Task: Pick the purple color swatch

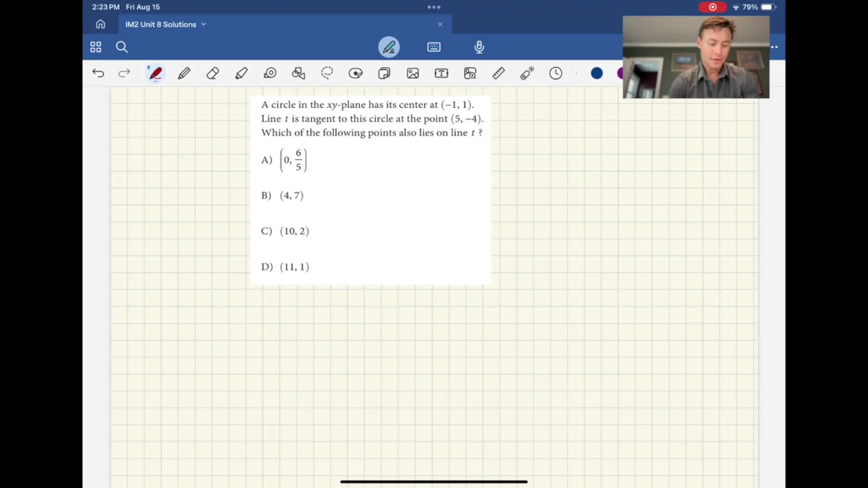Action: pyautogui.click(x=620, y=73)
